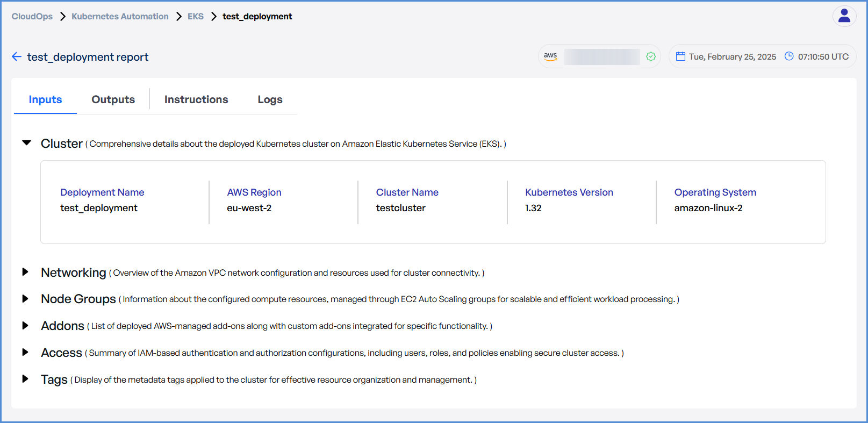868x423 pixels.
Task: Expand the Tags section
Action: coord(25,379)
